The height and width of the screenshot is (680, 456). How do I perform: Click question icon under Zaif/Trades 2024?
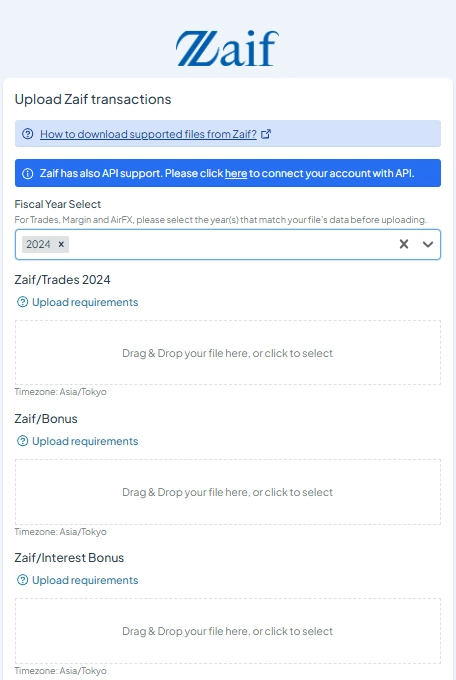[x=22, y=302]
